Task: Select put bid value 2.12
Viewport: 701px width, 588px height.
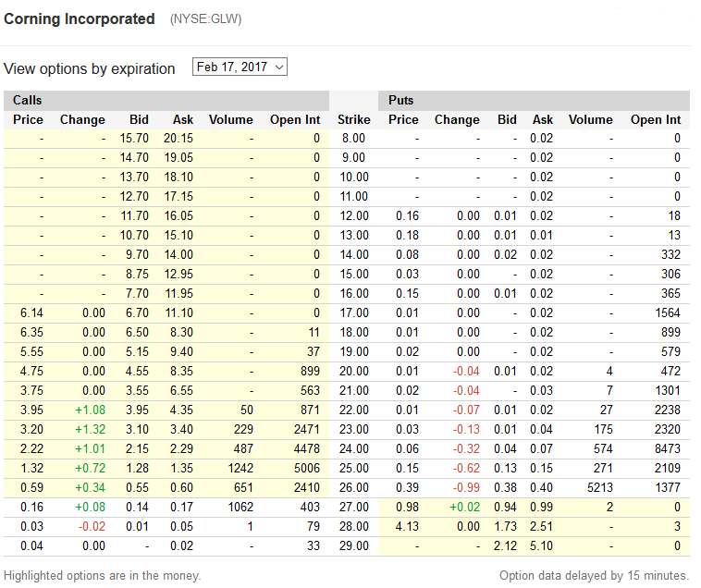Action: coord(506,546)
